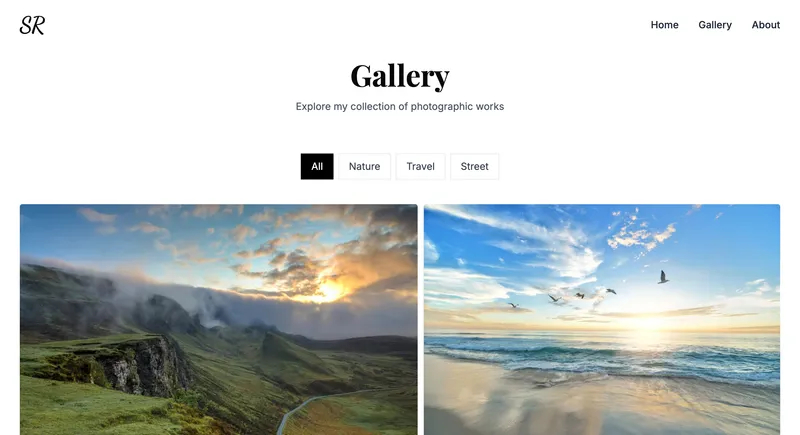Filter gallery by Travel
This screenshot has width=800, height=435.
pos(420,166)
